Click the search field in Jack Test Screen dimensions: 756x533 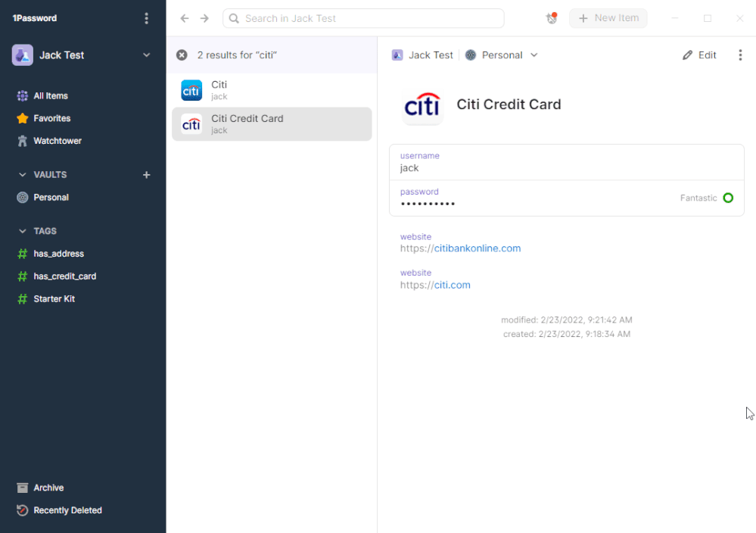(363, 18)
